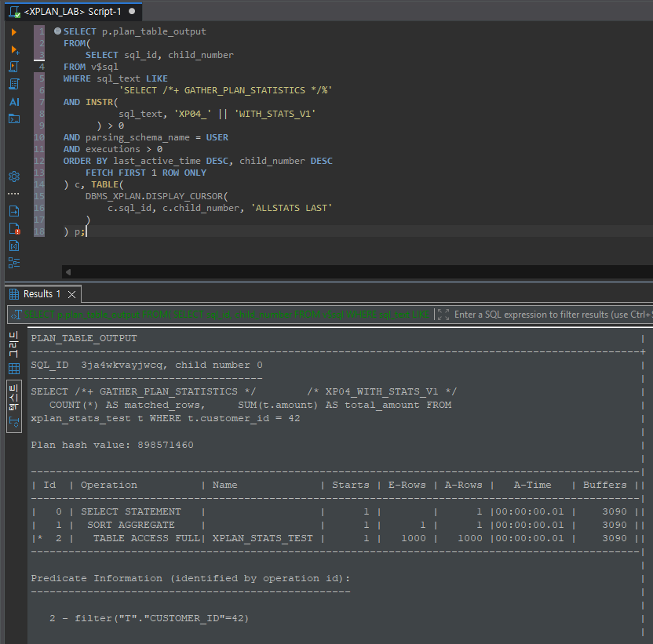
Task: Click the Plan hash value 898571460 line
Action: pyautogui.click(x=112, y=445)
